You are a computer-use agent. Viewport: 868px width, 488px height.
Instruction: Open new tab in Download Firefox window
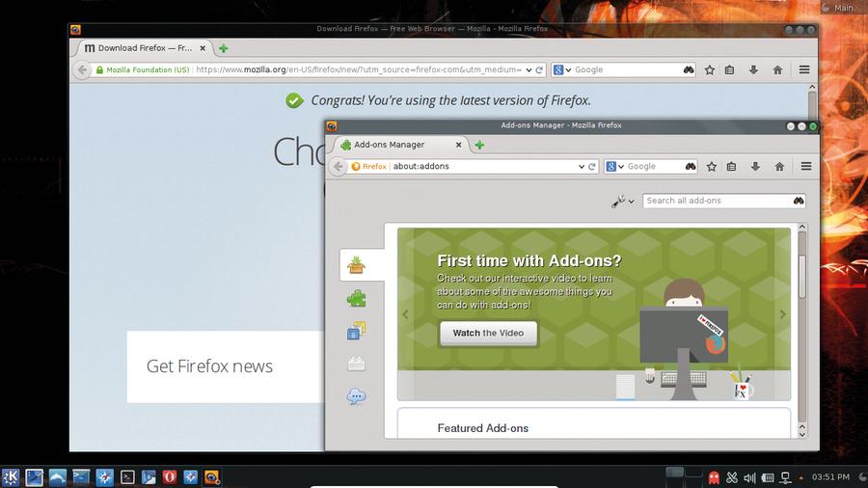click(x=223, y=48)
